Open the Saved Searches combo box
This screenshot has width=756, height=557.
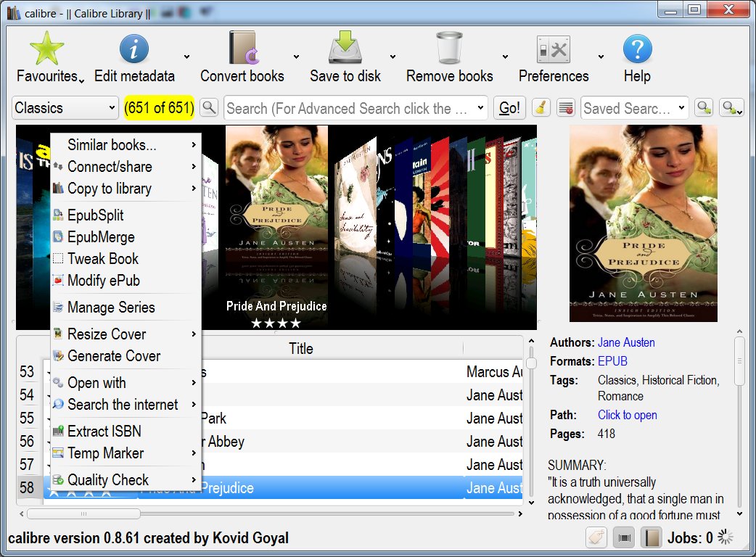pyautogui.click(x=635, y=108)
